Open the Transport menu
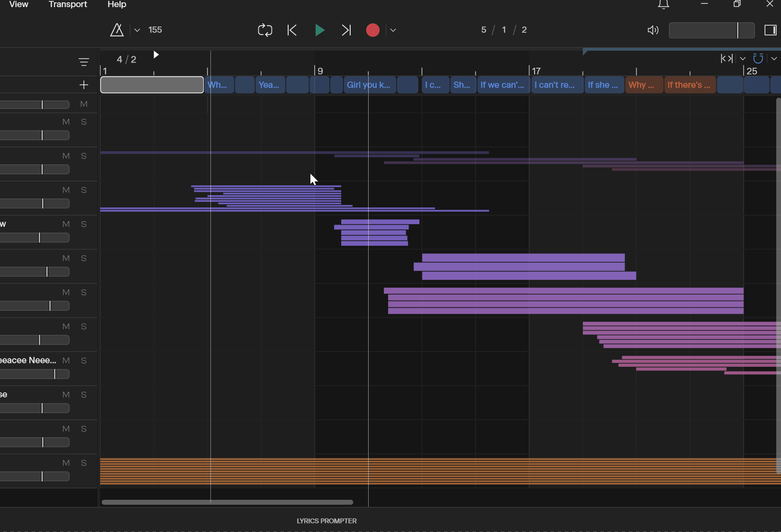The height and width of the screenshot is (532, 781). (68, 5)
